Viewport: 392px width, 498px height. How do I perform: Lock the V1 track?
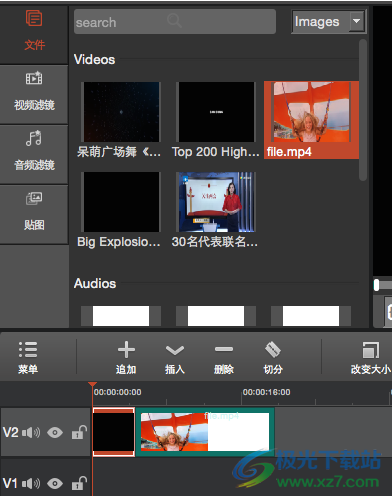(x=79, y=483)
